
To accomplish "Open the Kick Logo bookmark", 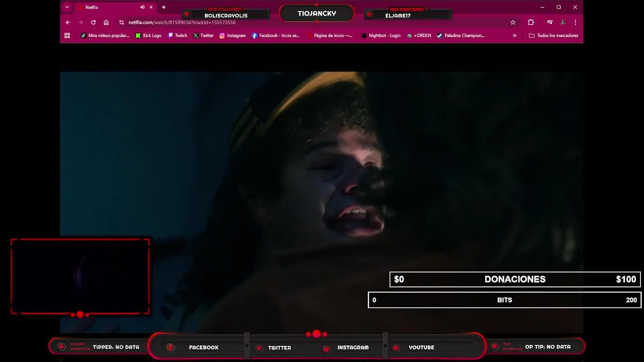I will [148, 36].
